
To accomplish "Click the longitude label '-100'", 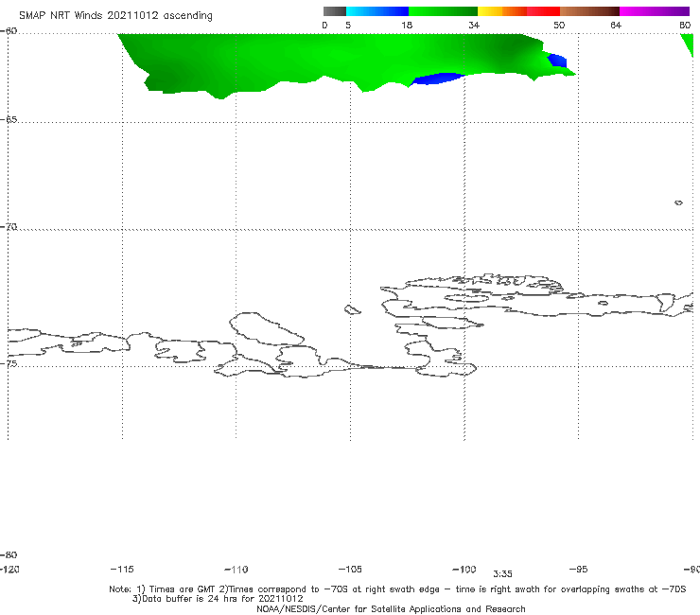I will pyautogui.click(x=464, y=569).
